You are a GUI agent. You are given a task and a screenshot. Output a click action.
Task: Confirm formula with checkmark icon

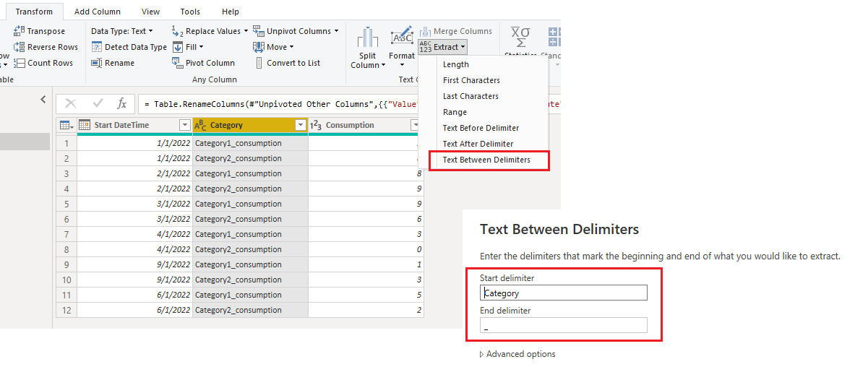(x=98, y=103)
